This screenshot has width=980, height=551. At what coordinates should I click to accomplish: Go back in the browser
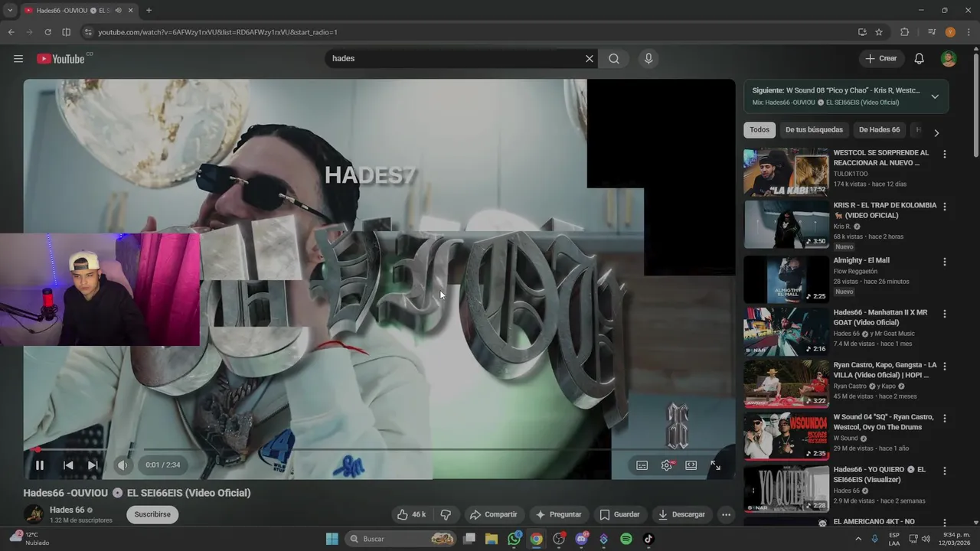(11, 32)
